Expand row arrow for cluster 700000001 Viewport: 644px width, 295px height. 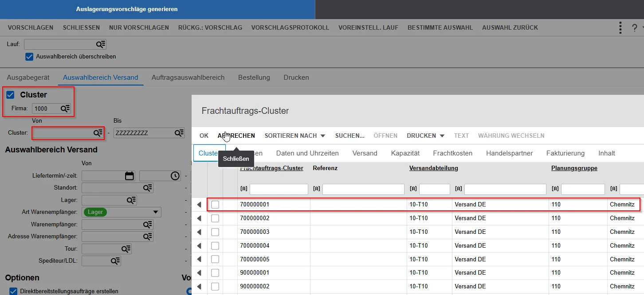199,205
